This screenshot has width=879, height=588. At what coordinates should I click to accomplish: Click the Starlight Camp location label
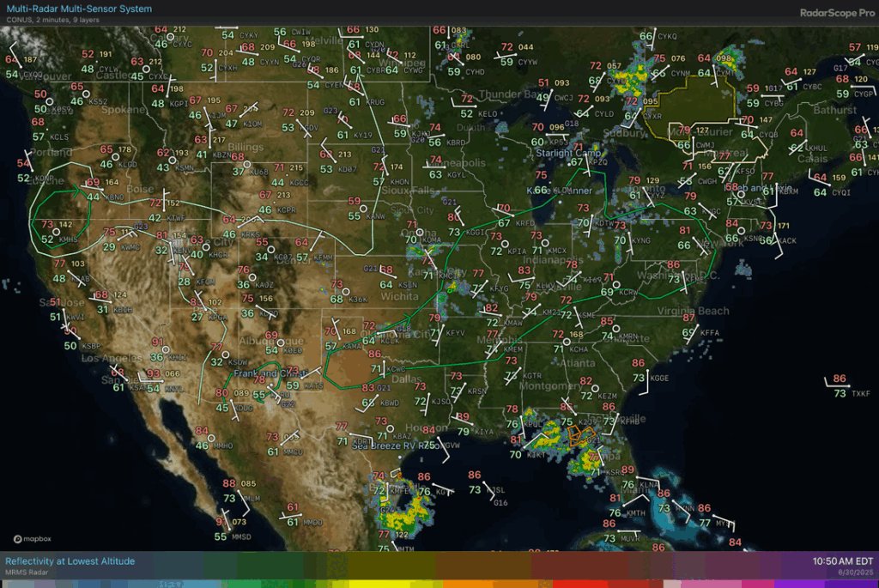(x=568, y=153)
